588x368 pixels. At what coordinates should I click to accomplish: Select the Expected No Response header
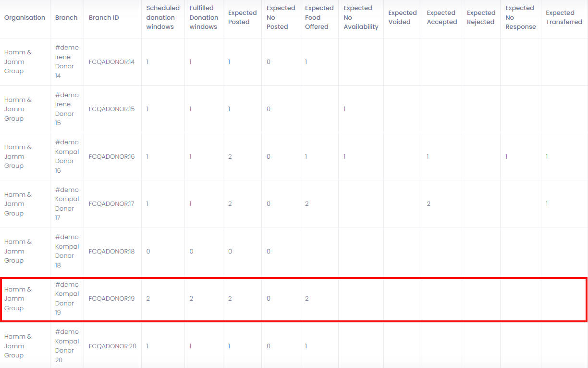(x=520, y=18)
